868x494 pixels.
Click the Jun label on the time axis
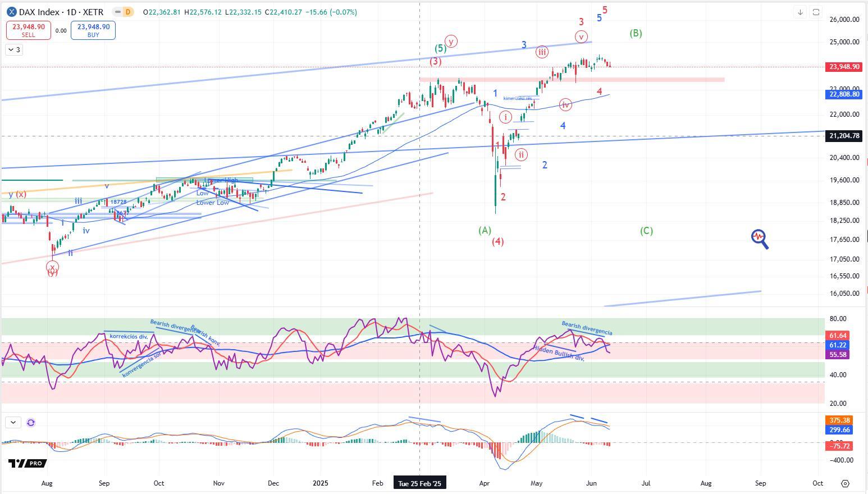click(x=591, y=483)
